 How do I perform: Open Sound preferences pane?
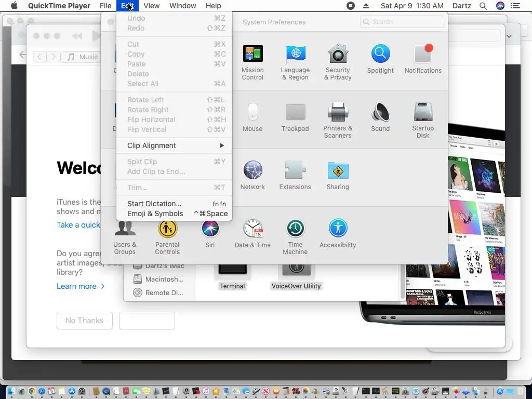point(380,117)
